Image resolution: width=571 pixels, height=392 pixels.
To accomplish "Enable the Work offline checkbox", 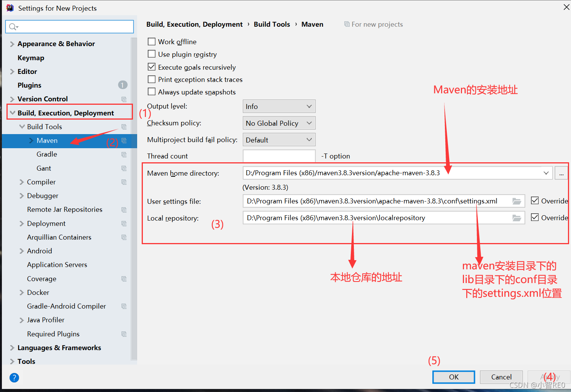I will (152, 42).
